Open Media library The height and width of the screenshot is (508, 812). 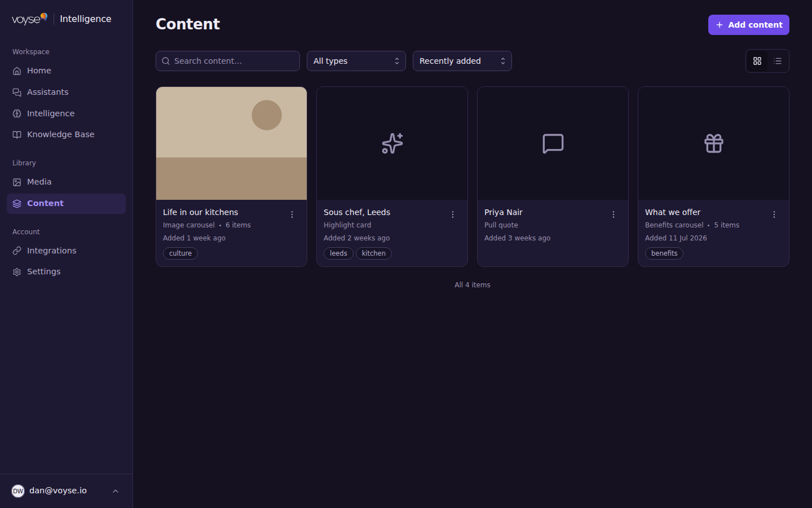coord(66,182)
